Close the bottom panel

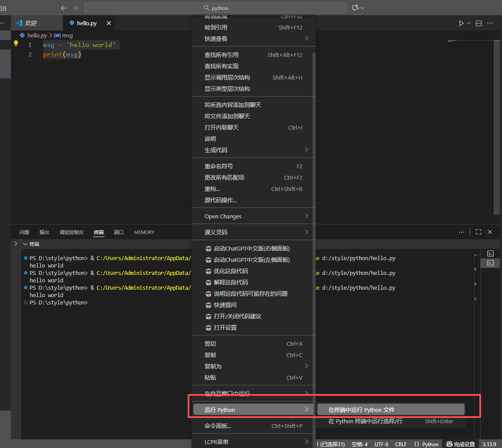click(x=490, y=232)
